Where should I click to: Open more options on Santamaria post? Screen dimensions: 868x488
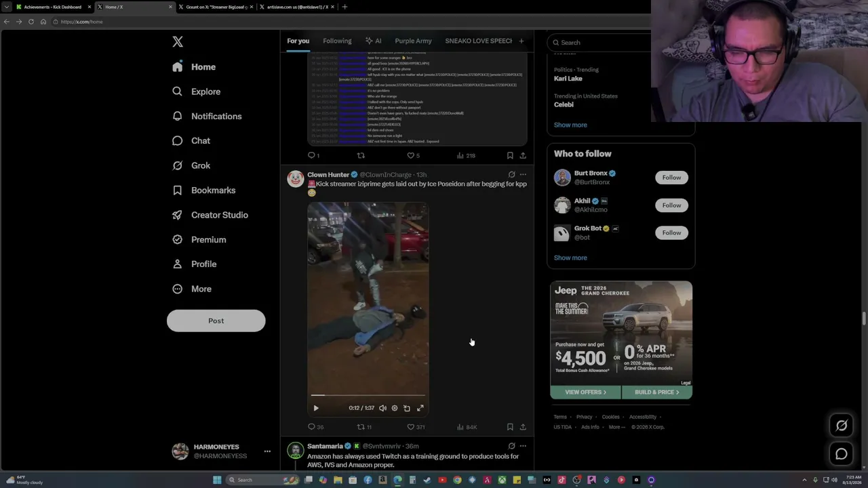[523, 446]
